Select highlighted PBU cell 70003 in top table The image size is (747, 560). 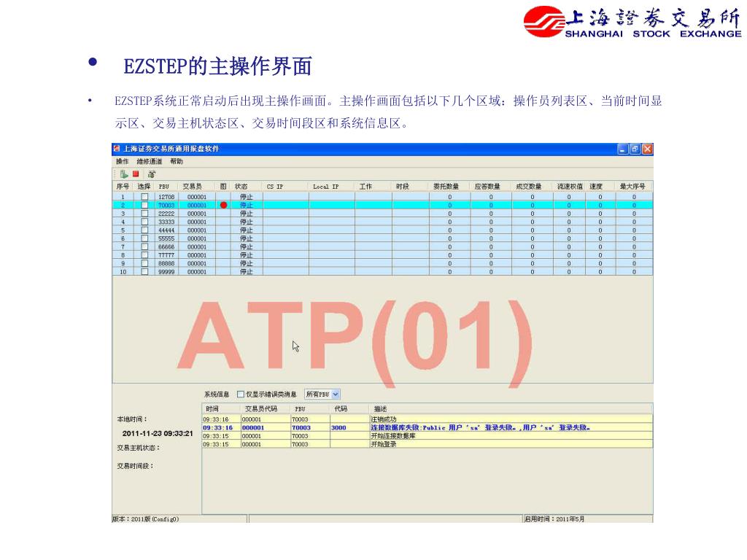[166, 205]
